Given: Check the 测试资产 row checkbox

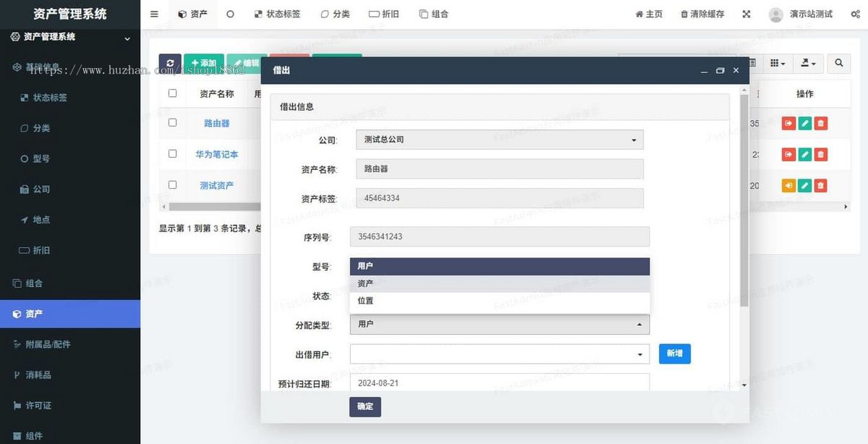Looking at the screenshot, I should coord(171,184).
